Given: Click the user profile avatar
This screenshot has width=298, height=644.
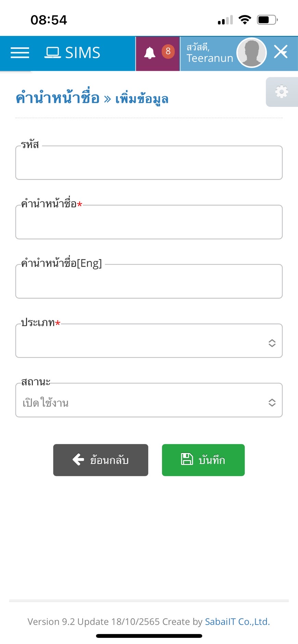Looking at the screenshot, I should [252, 53].
